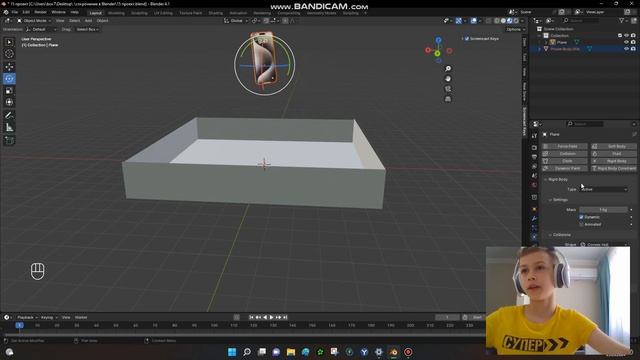Select the Cursor tool

pos(9,54)
